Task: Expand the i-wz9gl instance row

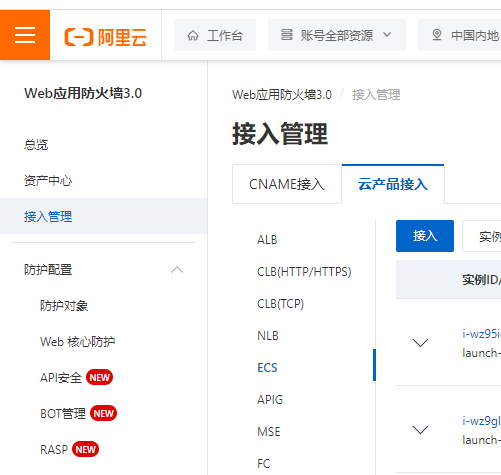Action: (x=420, y=430)
